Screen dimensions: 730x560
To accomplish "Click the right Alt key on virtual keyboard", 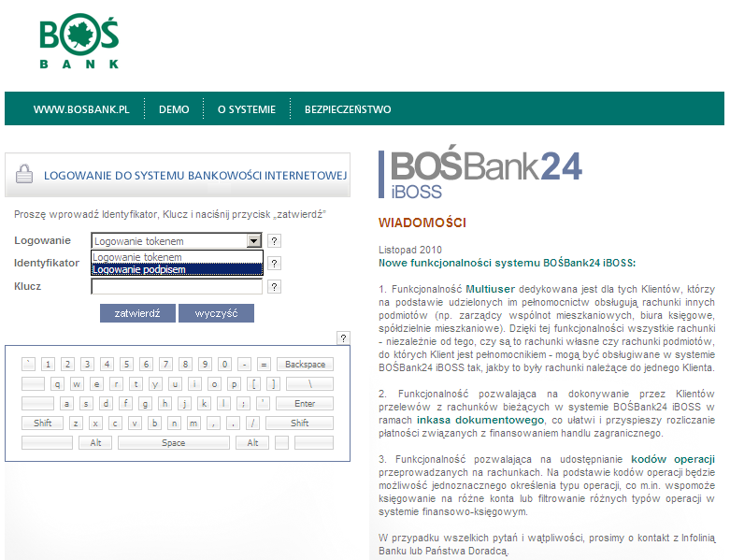I will click(252, 442).
